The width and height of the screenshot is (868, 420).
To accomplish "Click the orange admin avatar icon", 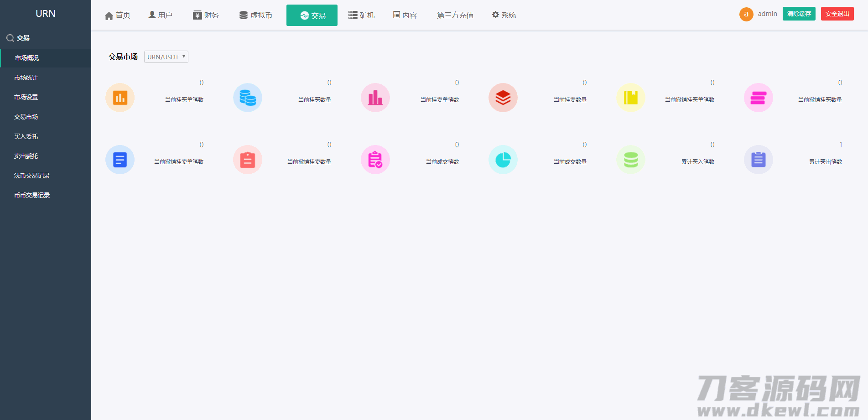I will (746, 14).
